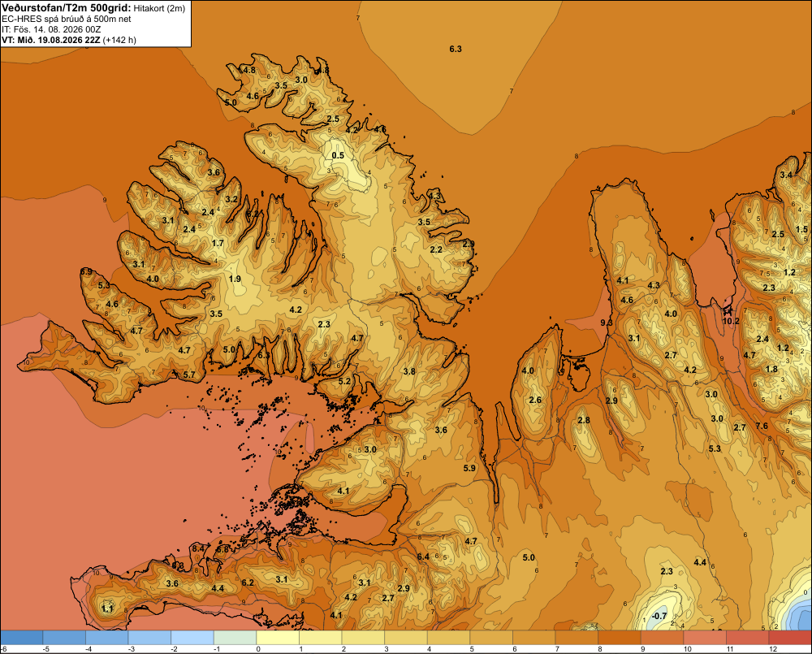Select the 'EC-HRES spá brúuð á 500m net' line
The width and height of the screenshot is (812, 654).
pos(67,19)
